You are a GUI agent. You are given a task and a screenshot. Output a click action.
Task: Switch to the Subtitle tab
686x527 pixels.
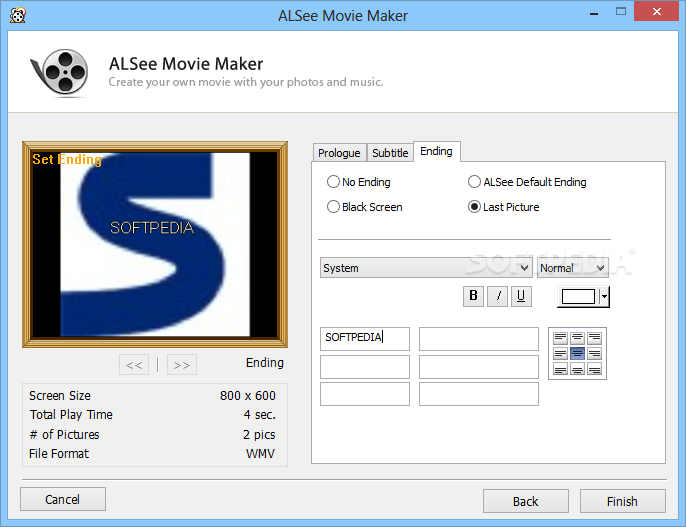(390, 153)
